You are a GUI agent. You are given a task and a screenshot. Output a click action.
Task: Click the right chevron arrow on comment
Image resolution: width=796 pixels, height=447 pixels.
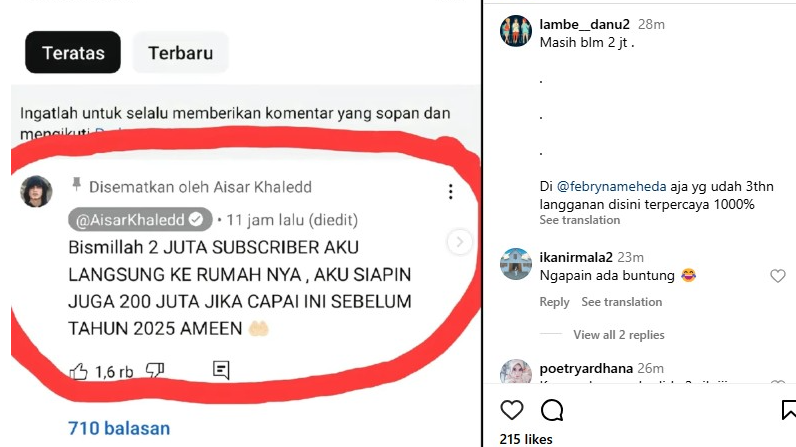click(x=459, y=242)
